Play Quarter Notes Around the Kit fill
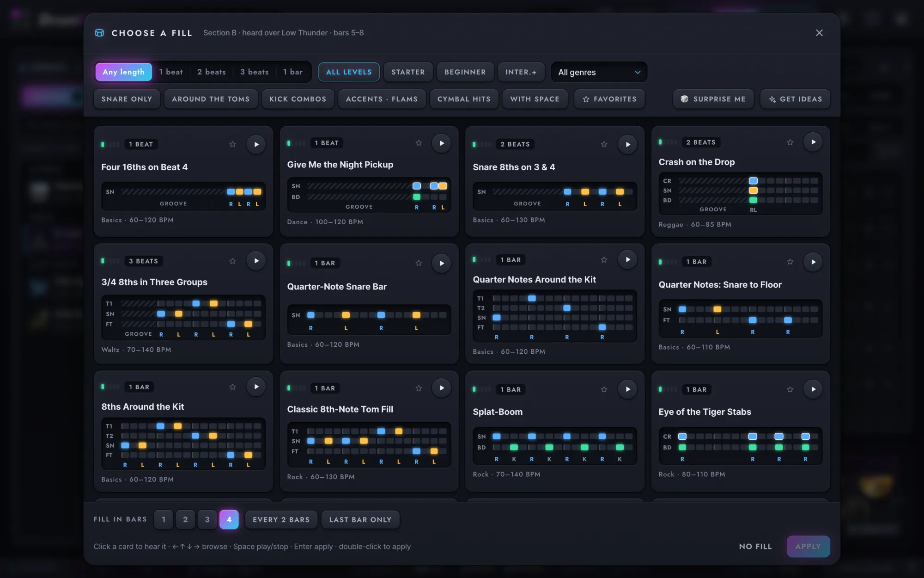This screenshot has height=578, width=924. click(627, 259)
